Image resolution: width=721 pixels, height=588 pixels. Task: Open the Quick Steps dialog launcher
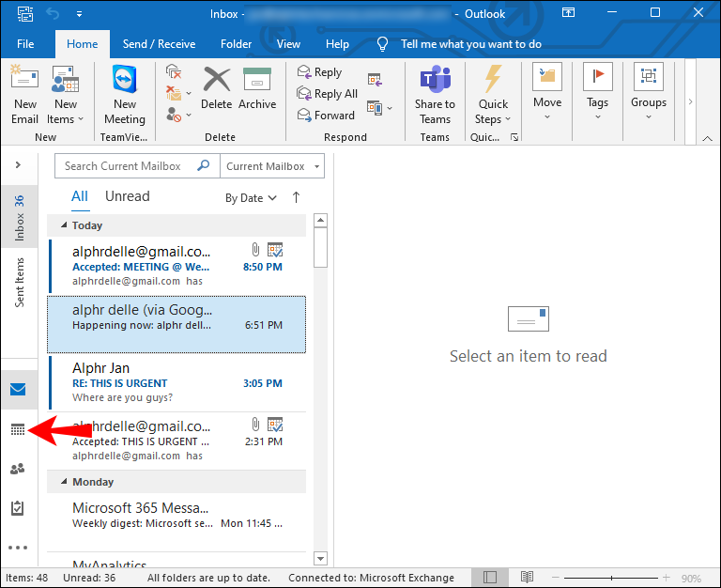[514, 137]
